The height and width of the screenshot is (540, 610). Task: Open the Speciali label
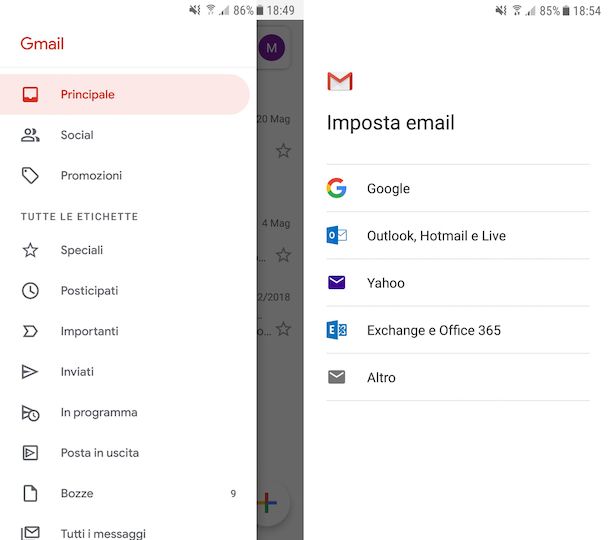pyautogui.click(x=124, y=250)
